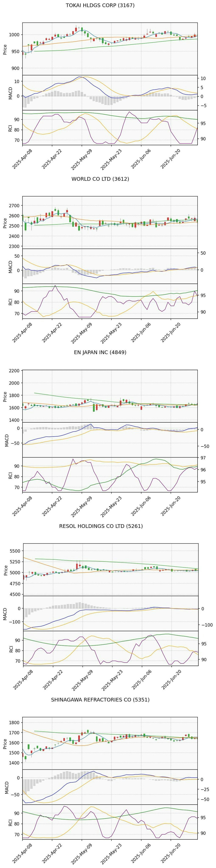Click the 2025-May-23 date label under RESOL chart
Image resolution: width=216 pixels, height=868 pixels.
pyautogui.click(x=112, y=679)
